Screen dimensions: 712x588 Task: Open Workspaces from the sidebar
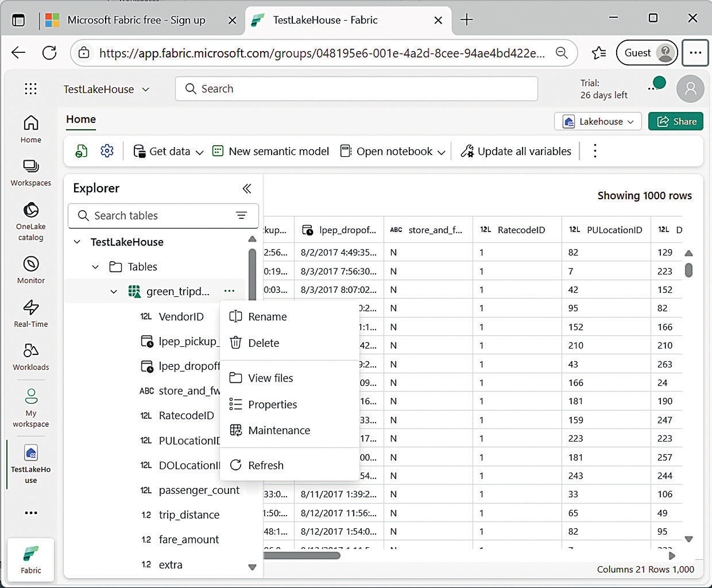[30, 173]
